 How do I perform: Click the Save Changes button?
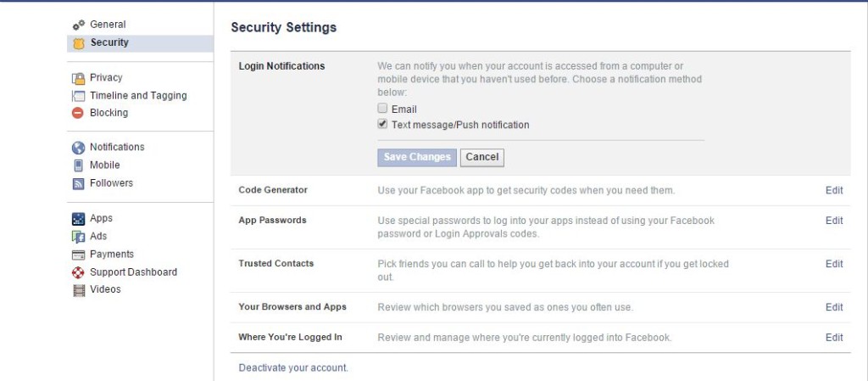tap(417, 157)
